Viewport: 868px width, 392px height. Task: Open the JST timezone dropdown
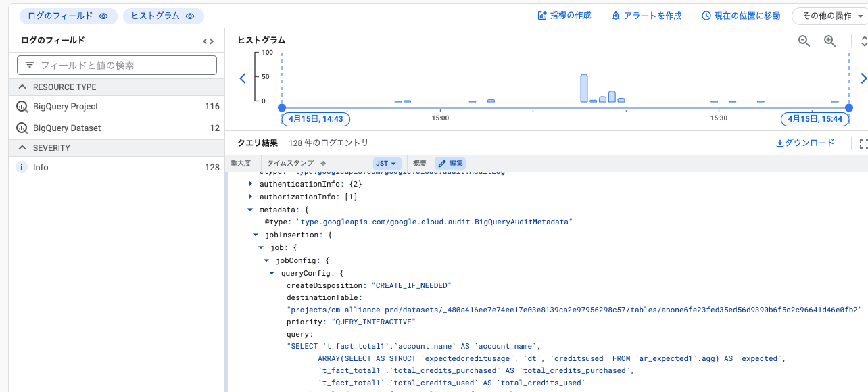point(386,163)
